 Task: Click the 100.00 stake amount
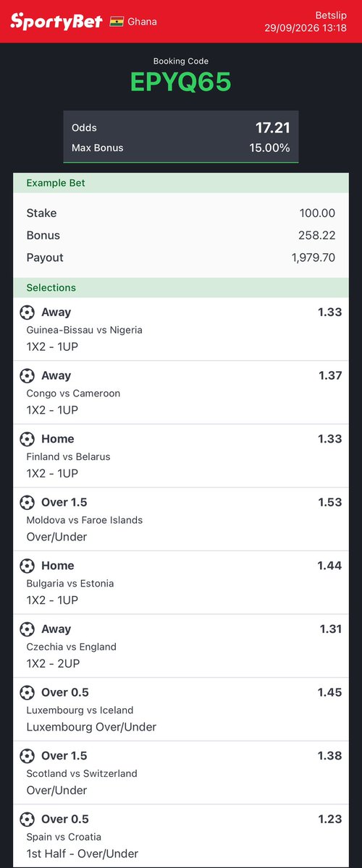click(317, 213)
